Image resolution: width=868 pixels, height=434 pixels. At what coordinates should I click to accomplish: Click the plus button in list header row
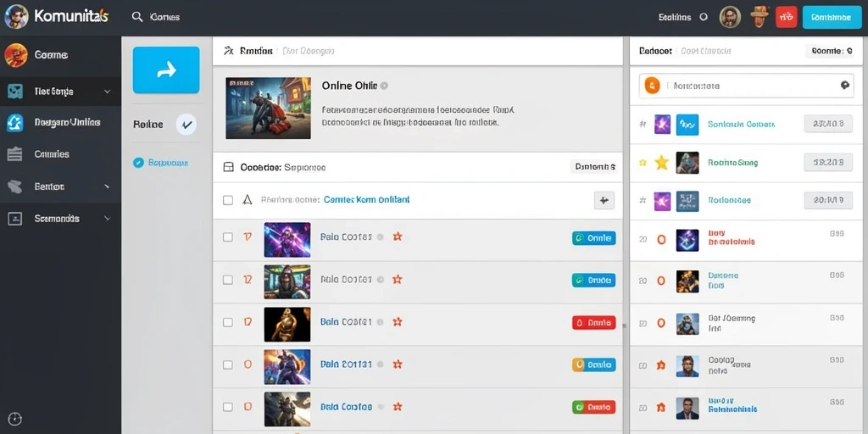pyautogui.click(x=604, y=200)
